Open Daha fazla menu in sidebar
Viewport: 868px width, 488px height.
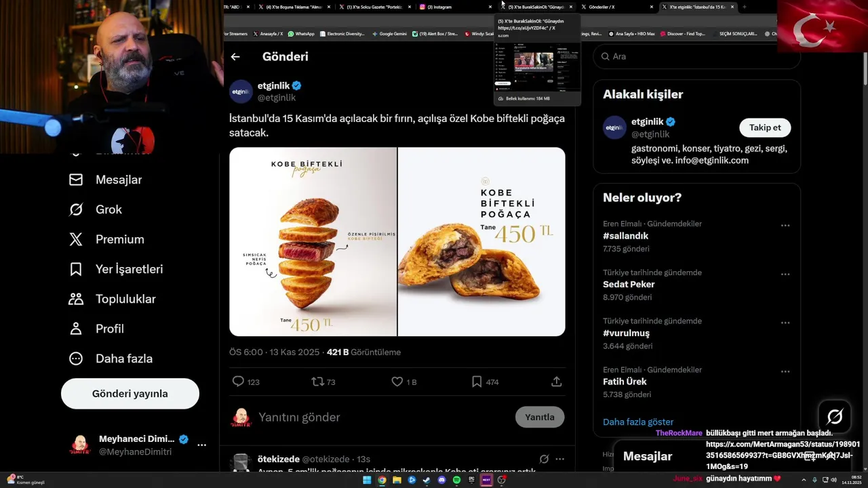point(111,359)
